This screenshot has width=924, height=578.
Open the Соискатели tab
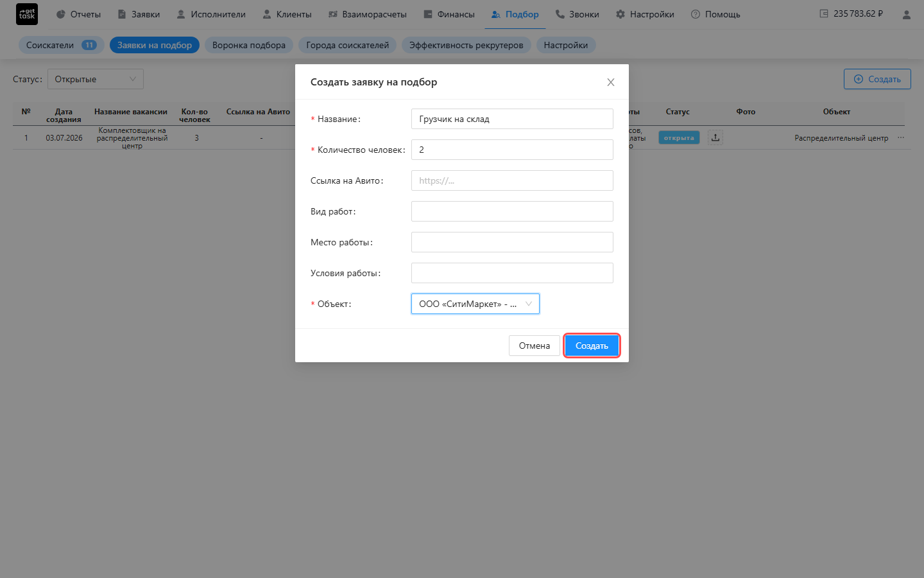coord(62,45)
